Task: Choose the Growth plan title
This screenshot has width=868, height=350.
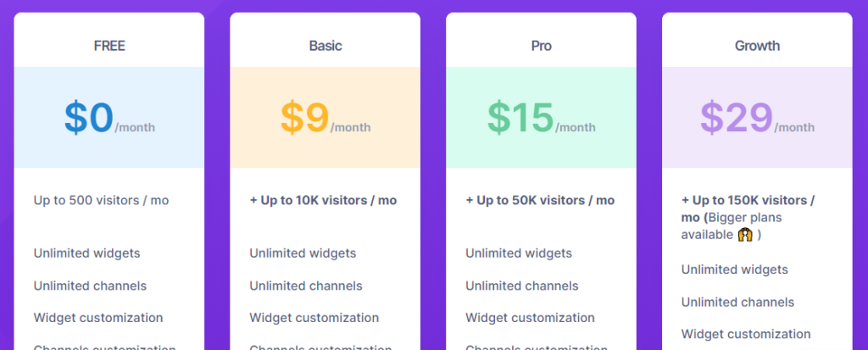Action: pyautogui.click(x=757, y=46)
